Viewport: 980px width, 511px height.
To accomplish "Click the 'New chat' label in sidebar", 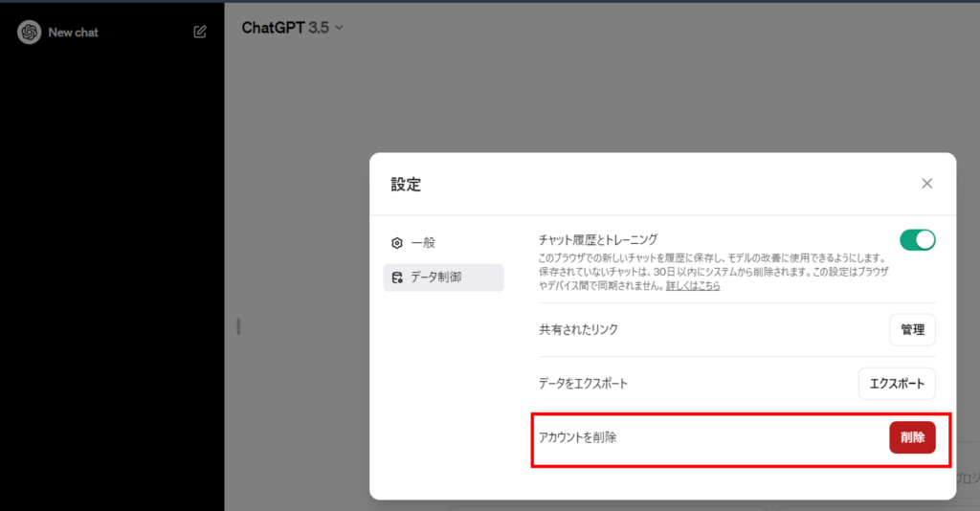I will [73, 33].
